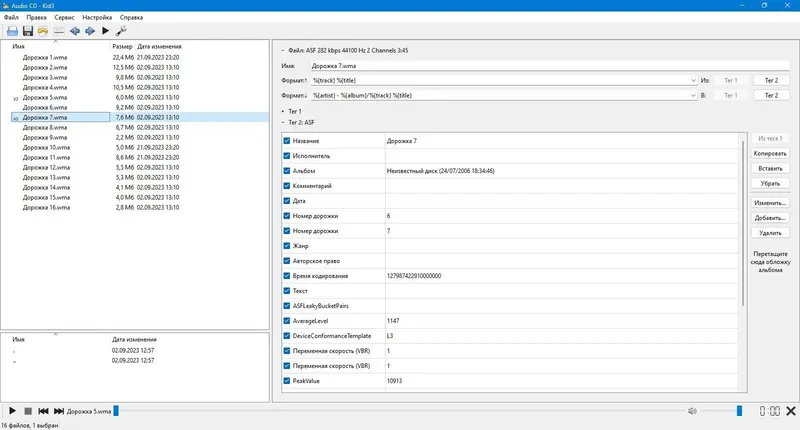Click the create playlist toolbar icon
This screenshot has height=430, width=800.
pos(59,31)
